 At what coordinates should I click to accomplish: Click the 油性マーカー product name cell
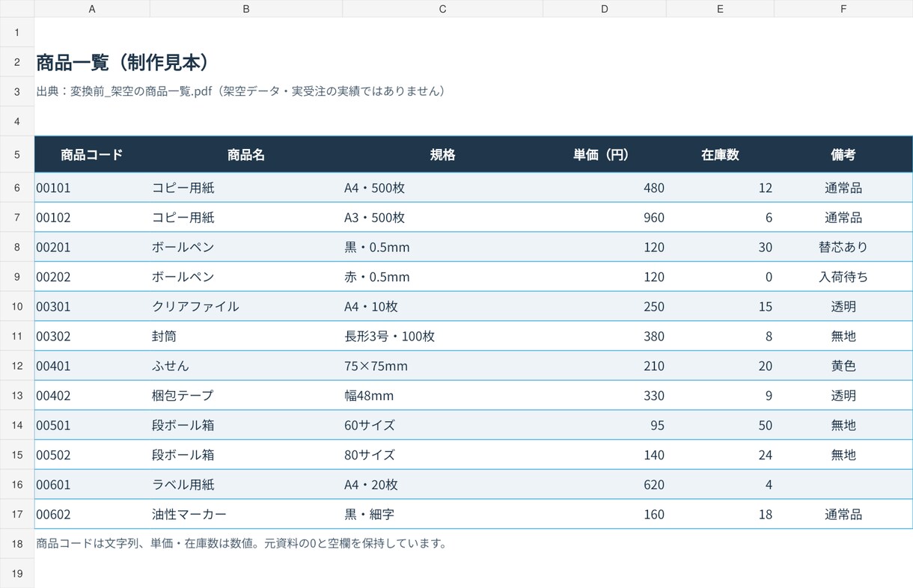point(246,514)
